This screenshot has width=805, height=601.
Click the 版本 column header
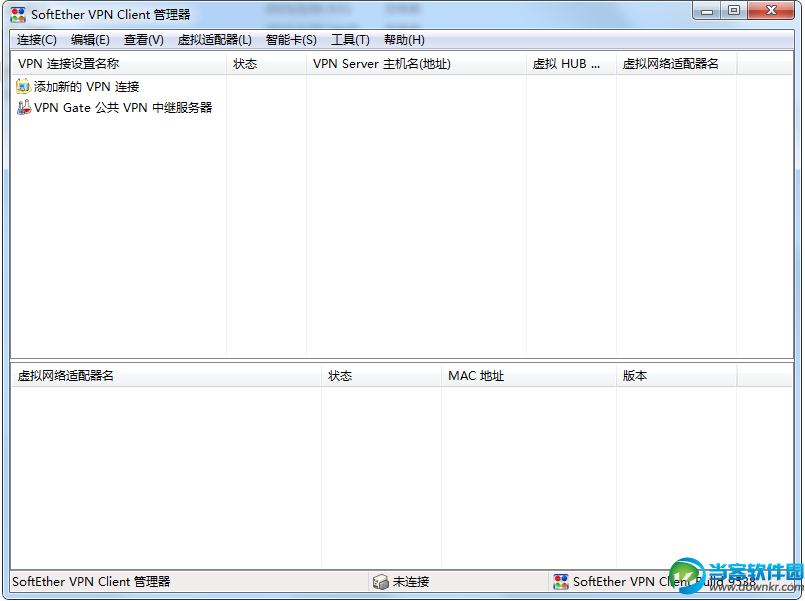(677, 376)
